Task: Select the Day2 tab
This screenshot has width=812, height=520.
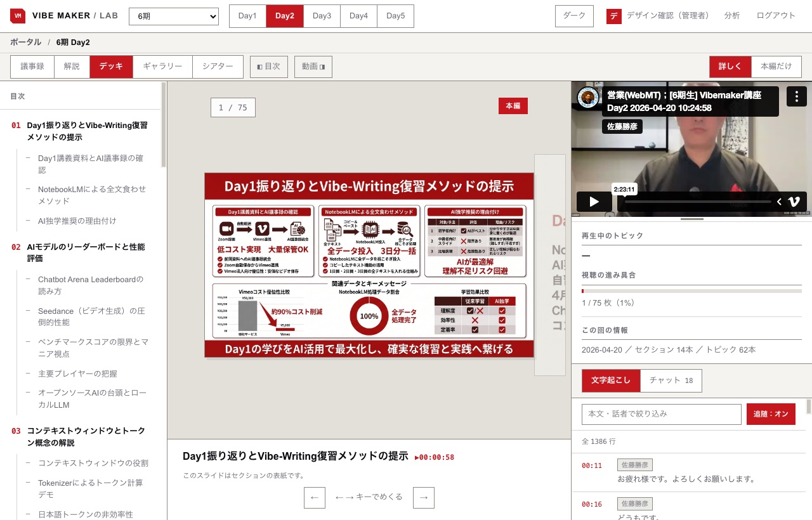Action: coord(285,16)
